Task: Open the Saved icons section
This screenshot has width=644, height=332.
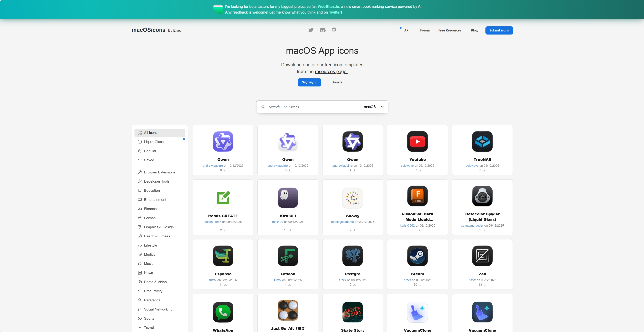Action: 149,160
